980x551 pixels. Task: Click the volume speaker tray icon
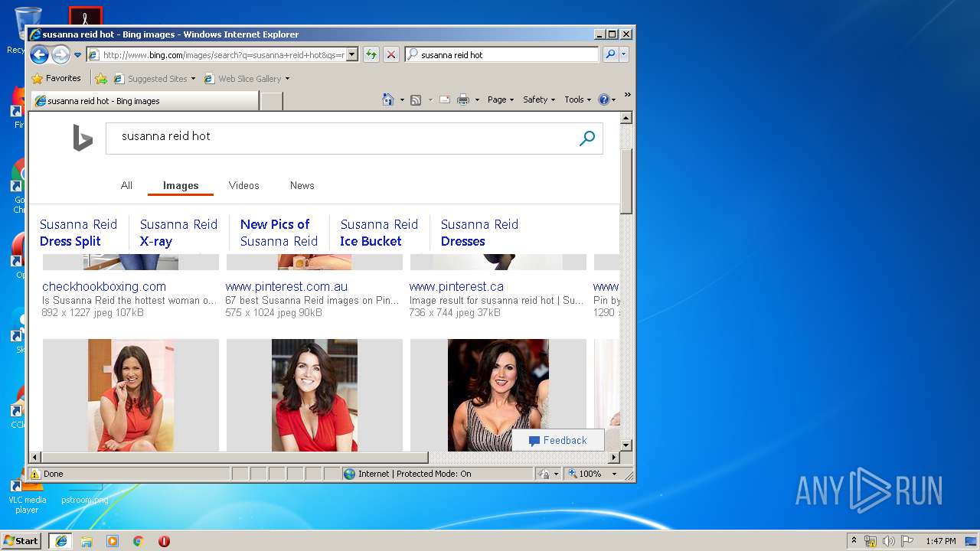point(888,541)
